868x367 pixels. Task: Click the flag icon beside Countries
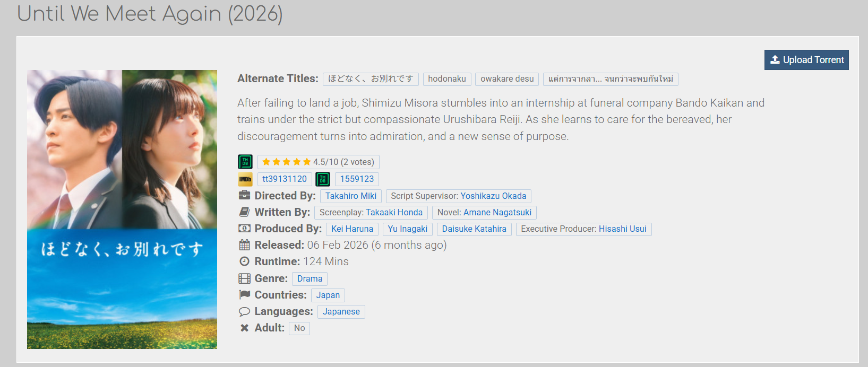(244, 294)
